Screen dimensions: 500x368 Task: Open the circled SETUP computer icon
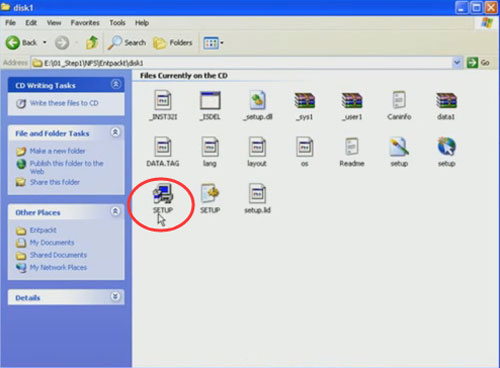point(163,194)
